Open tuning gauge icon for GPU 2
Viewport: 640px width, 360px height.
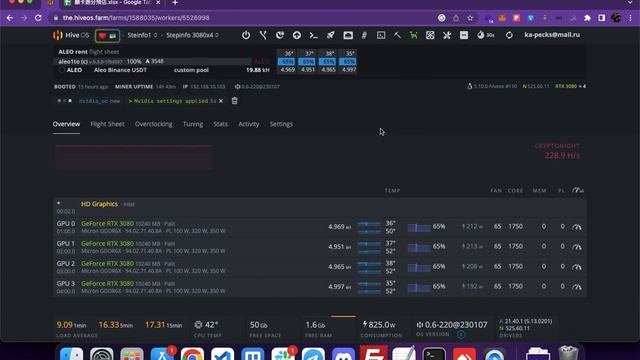pyautogui.click(x=577, y=267)
